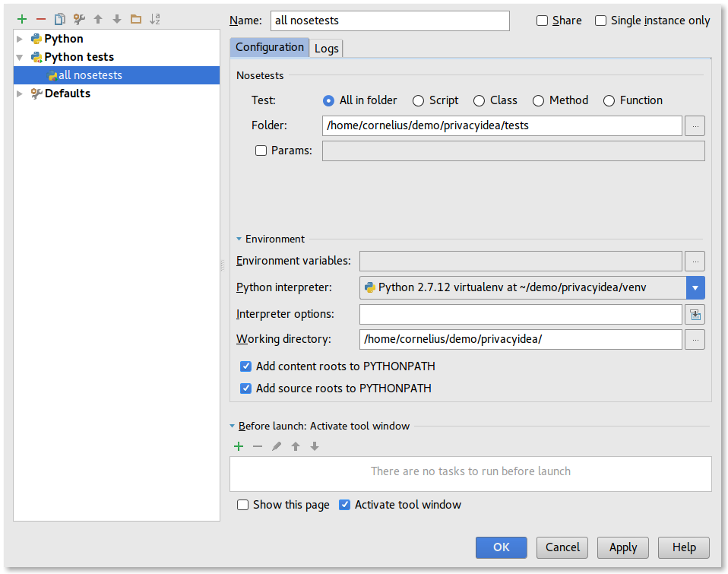Click the Working directory field
The height and width of the screenshot is (574, 728).
pos(521,340)
